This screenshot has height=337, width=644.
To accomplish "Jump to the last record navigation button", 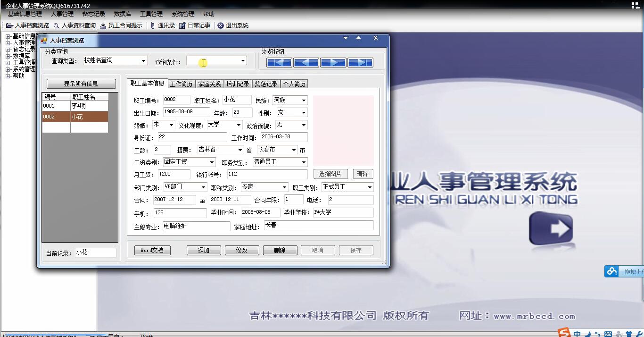I will point(360,62).
